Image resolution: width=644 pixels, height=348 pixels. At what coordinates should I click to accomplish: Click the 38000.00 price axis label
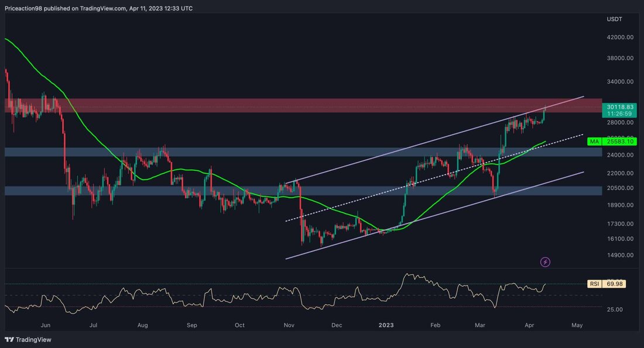click(x=620, y=58)
